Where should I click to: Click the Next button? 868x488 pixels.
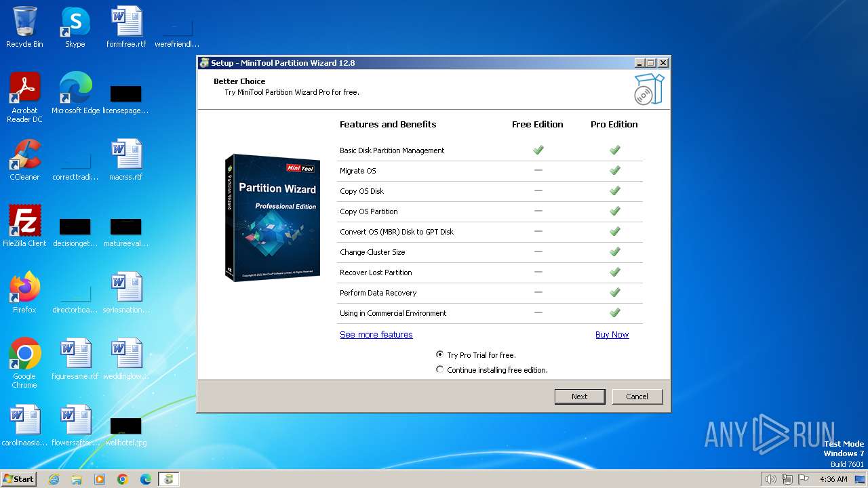tap(580, 396)
